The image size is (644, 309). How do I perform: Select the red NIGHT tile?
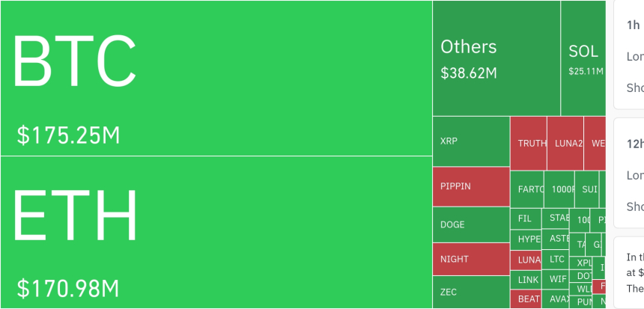[x=470, y=259]
